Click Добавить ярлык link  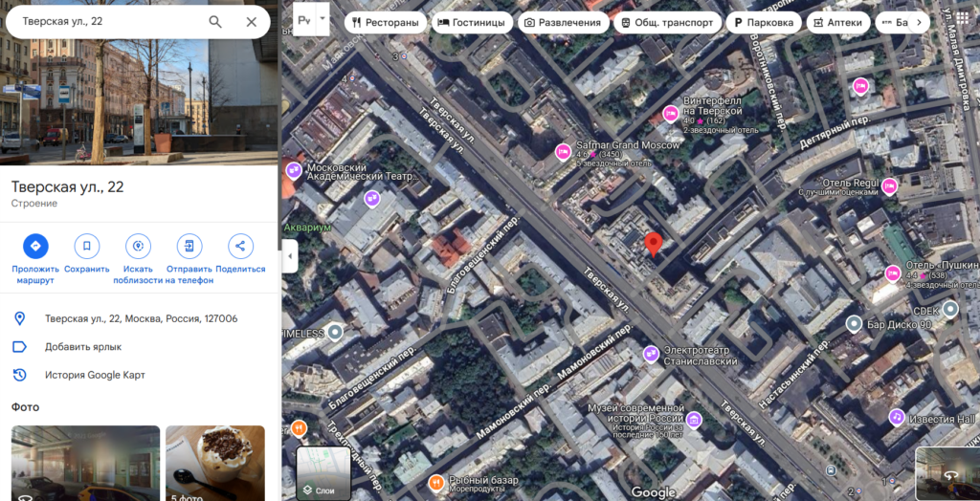pyautogui.click(x=83, y=347)
